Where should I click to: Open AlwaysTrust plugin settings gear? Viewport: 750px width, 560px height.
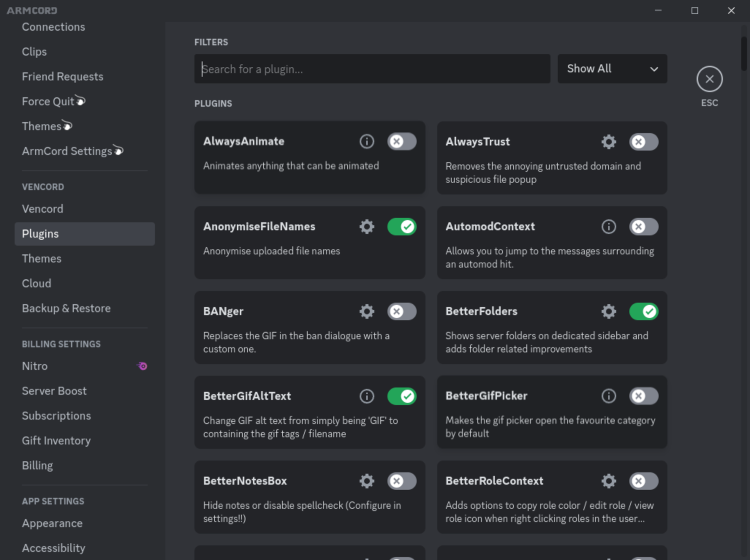608,142
